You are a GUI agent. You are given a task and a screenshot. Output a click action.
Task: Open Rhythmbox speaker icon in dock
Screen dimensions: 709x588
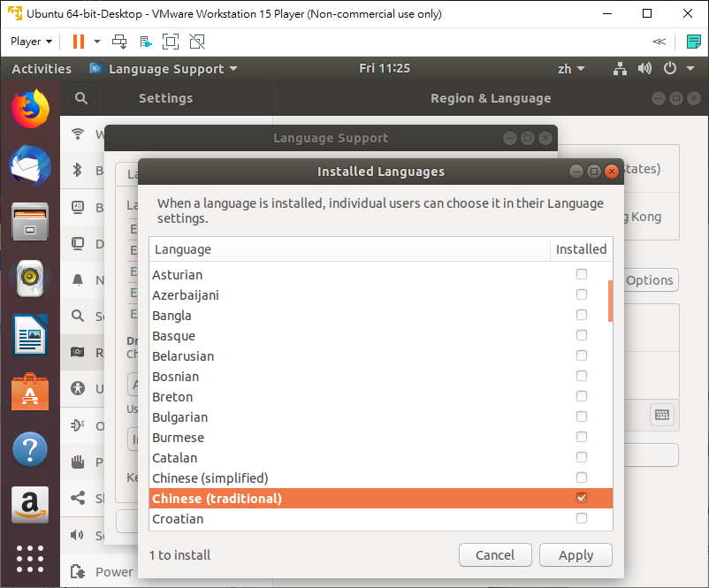[30, 278]
